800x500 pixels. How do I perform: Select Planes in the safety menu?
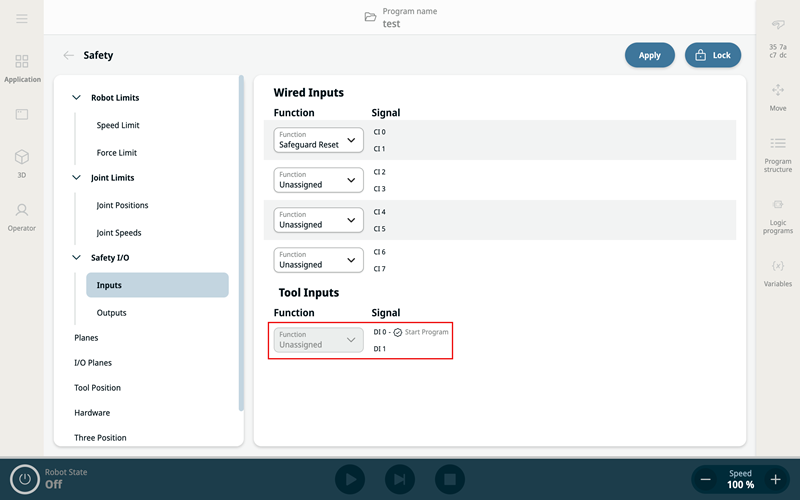coord(86,338)
